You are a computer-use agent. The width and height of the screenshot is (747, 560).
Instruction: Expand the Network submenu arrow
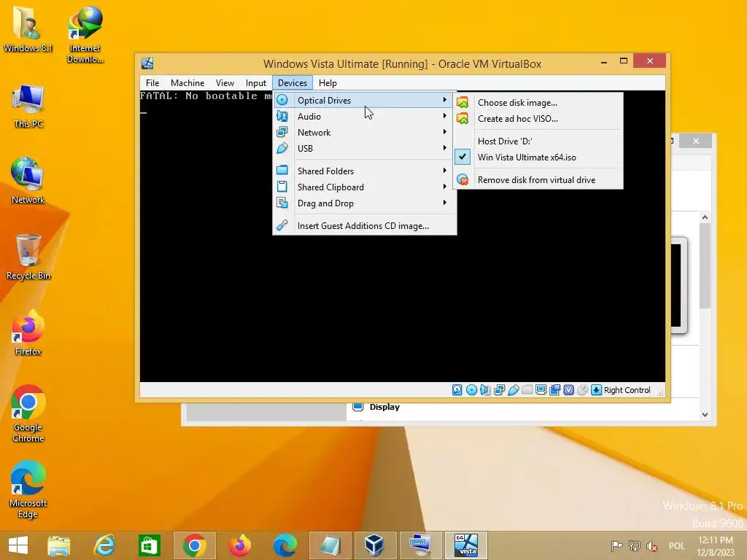coord(444,132)
